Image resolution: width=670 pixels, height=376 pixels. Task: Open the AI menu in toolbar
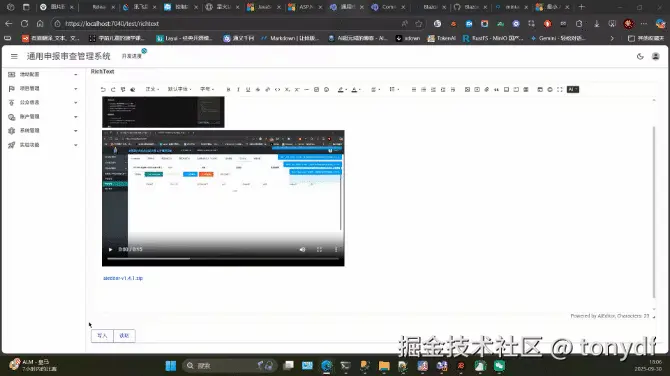573,89
